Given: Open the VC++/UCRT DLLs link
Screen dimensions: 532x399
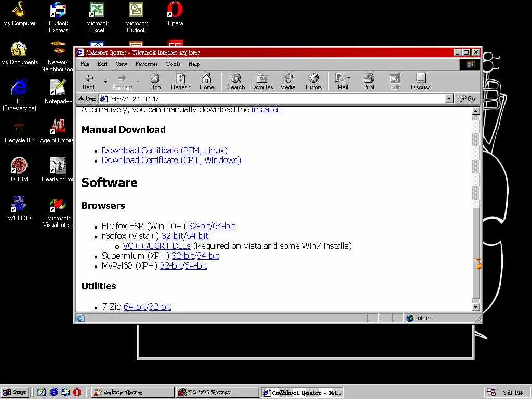Looking at the screenshot, I should point(157,246).
